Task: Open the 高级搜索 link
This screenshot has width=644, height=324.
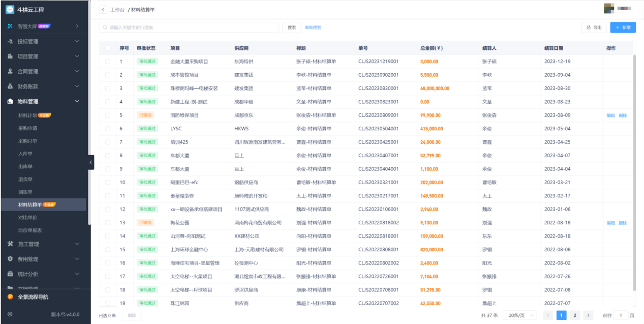Action: [x=313, y=27]
